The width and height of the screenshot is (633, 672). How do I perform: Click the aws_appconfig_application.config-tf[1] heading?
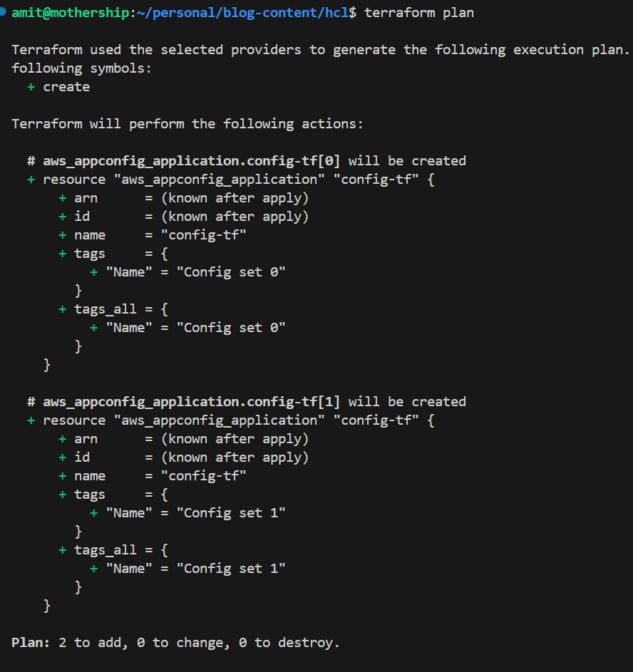click(191, 402)
